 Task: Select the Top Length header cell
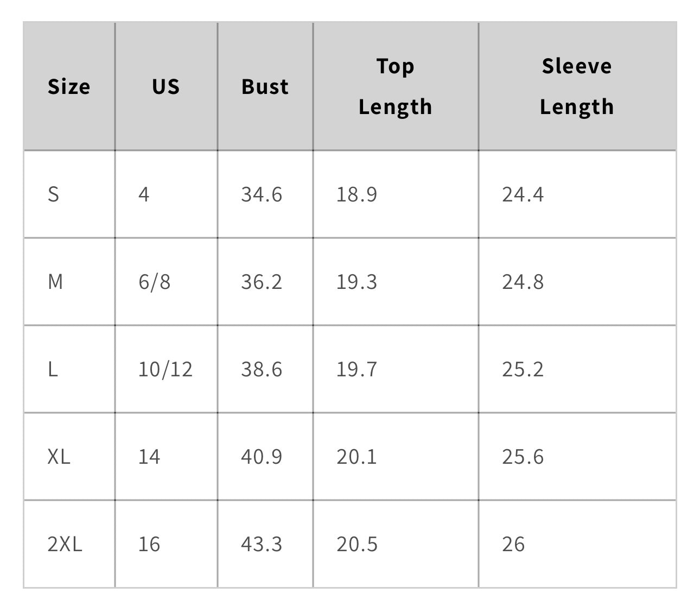[x=395, y=86]
